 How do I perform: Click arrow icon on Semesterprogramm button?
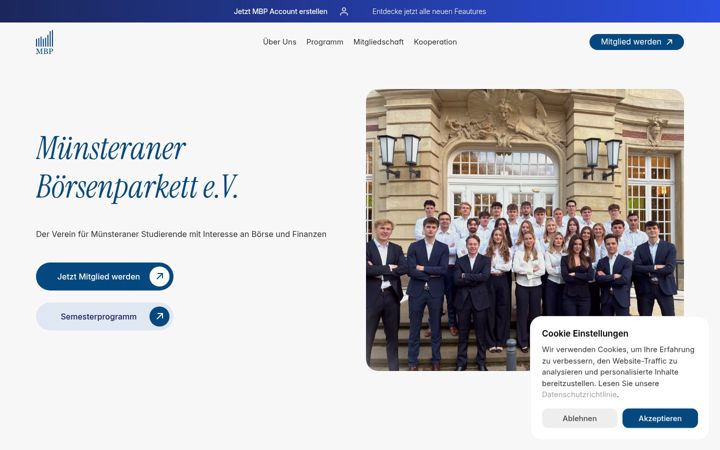pos(159,316)
